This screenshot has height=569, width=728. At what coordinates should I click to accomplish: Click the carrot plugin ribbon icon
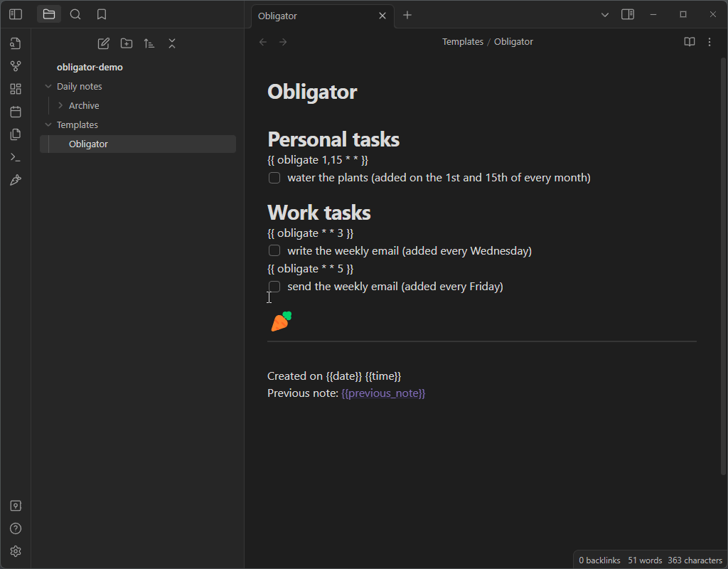point(16,180)
